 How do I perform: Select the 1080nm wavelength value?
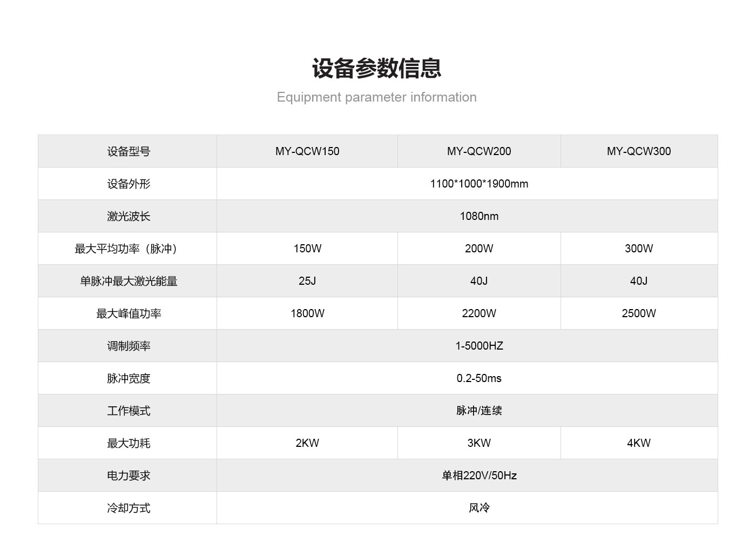coord(478,216)
